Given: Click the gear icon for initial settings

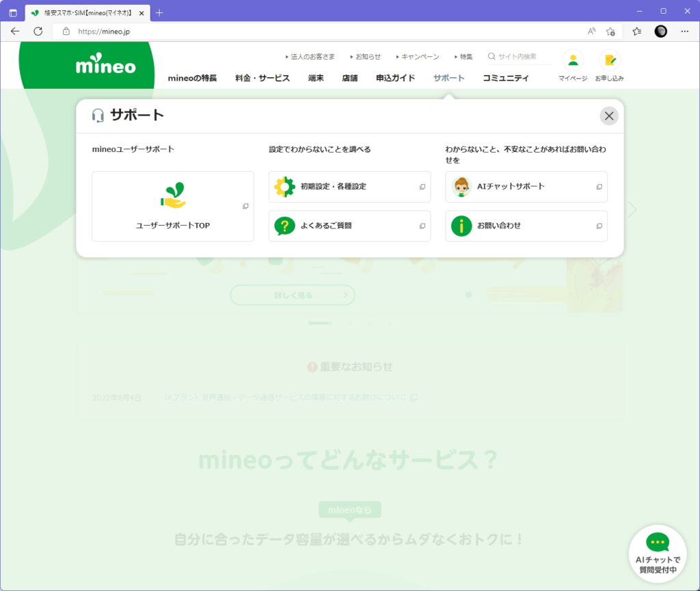Looking at the screenshot, I should [285, 187].
